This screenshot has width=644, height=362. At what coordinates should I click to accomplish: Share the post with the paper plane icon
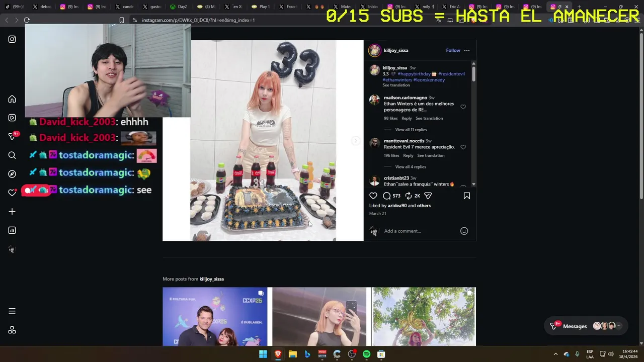pos(428,196)
